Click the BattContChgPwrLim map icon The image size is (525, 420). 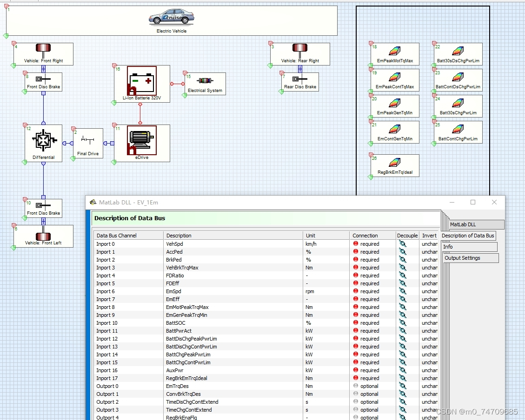(x=458, y=129)
